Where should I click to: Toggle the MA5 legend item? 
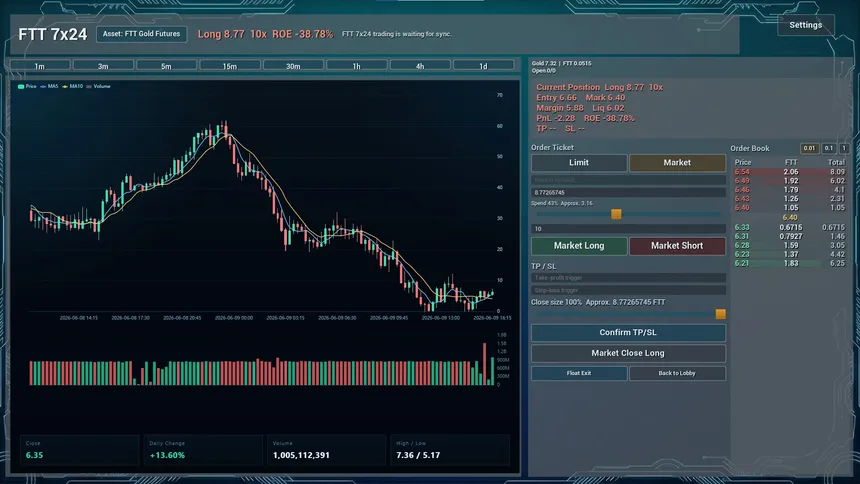click(49, 86)
